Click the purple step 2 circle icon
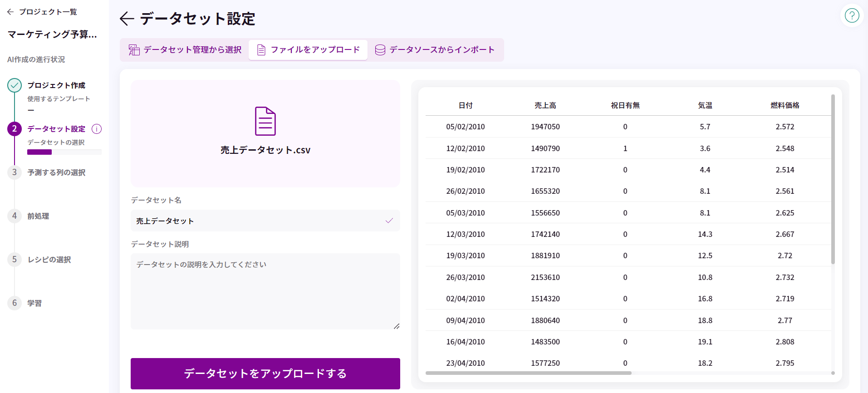 (x=15, y=129)
